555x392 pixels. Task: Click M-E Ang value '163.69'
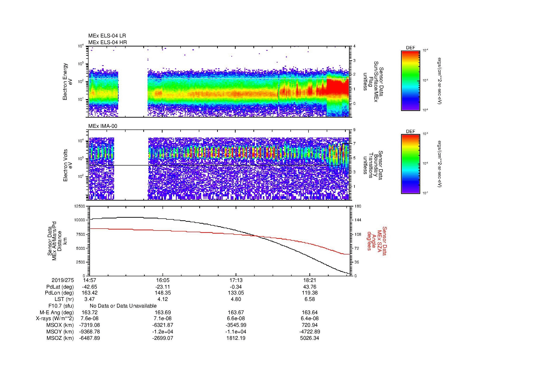coord(163,313)
